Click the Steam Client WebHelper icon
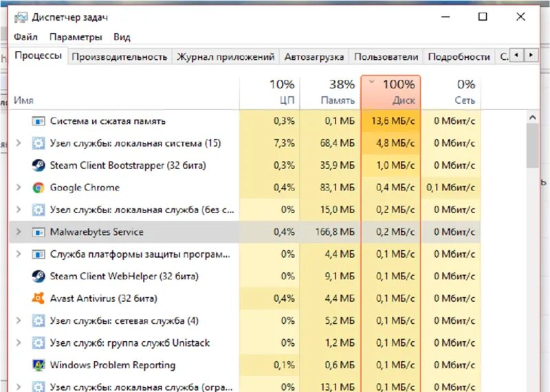This screenshot has width=550, height=392. coord(38,276)
